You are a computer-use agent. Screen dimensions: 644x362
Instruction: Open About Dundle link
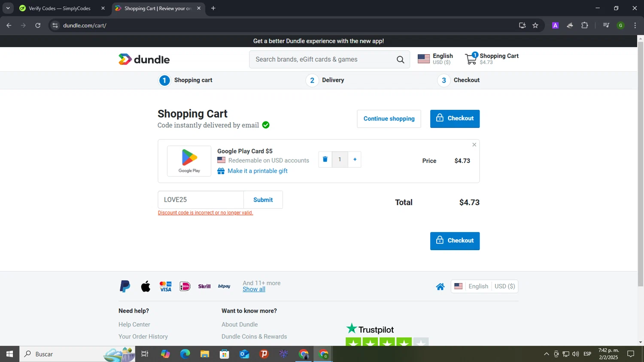click(240, 325)
